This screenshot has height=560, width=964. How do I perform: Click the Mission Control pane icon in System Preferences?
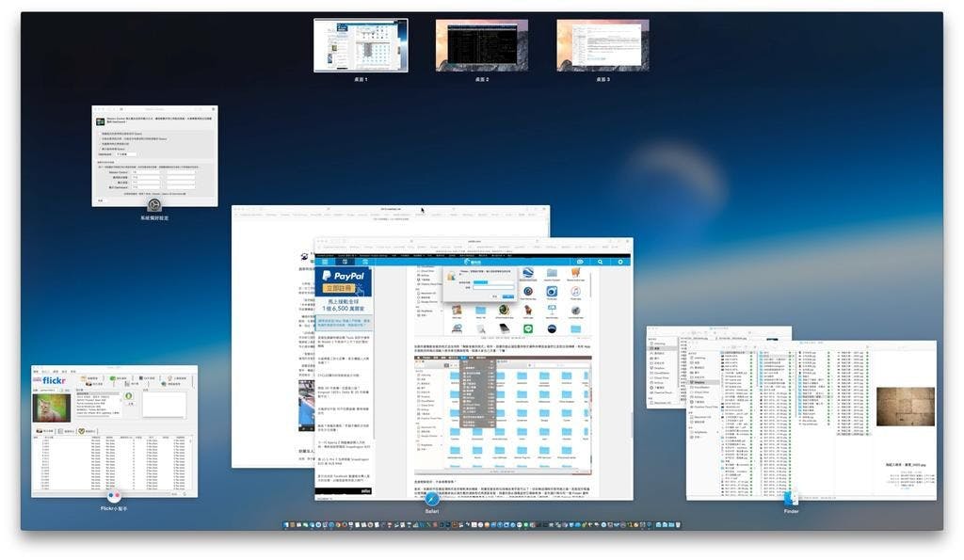(x=100, y=121)
